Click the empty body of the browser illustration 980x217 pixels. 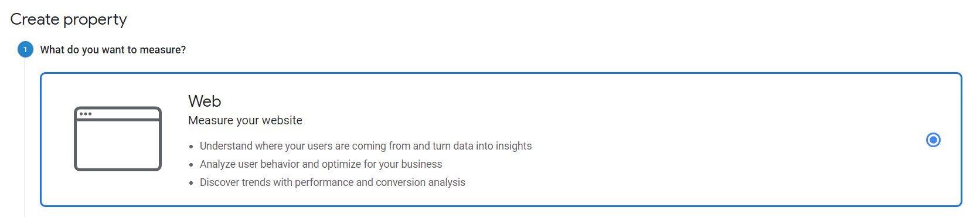(x=118, y=144)
